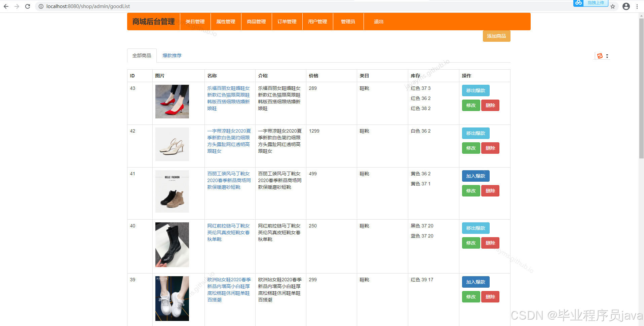644x326 pixels.
Task: Click the page vertical scrollbar thumb
Action: pos(641,88)
